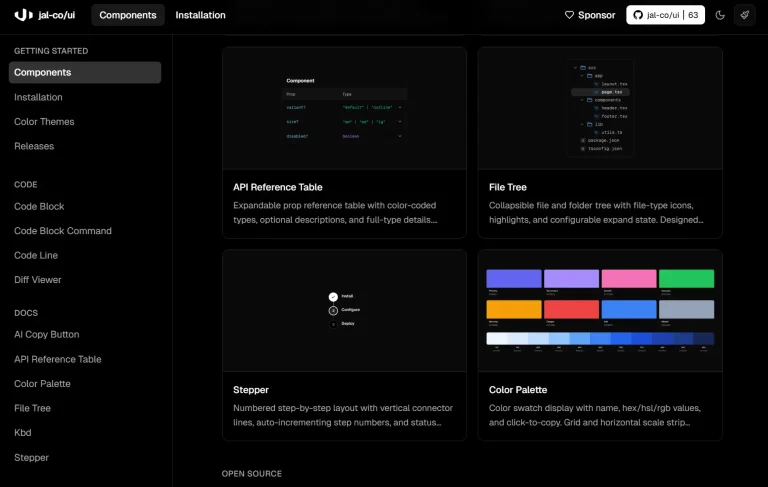Click the src folder icon in File Tree preview

pos(581,68)
